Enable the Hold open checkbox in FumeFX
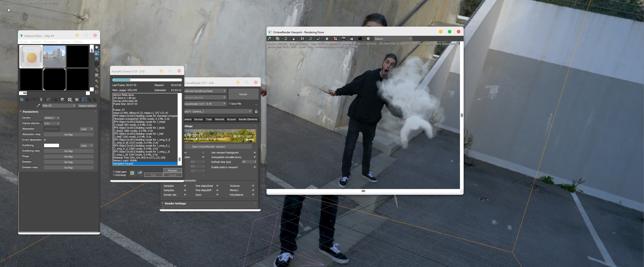 [x=114, y=172]
